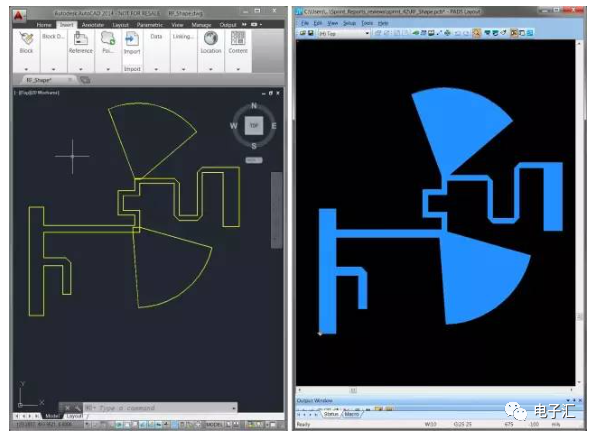The image size is (594, 437).
Task: Click the Point Cloud icon
Action: point(108,39)
